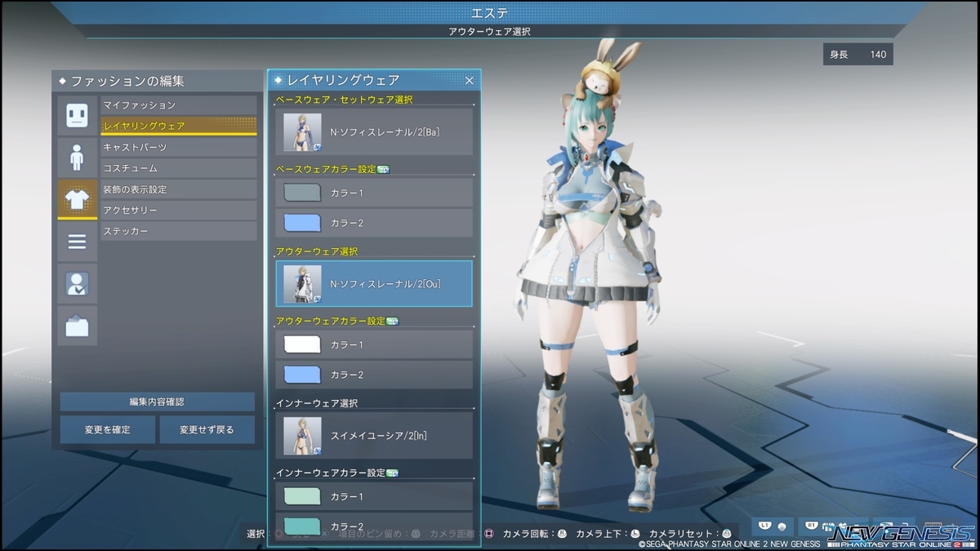Pick outerwear カラー1 white swatch
The height and width of the screenshot is (551, 980).
click(x=302, y=344)
